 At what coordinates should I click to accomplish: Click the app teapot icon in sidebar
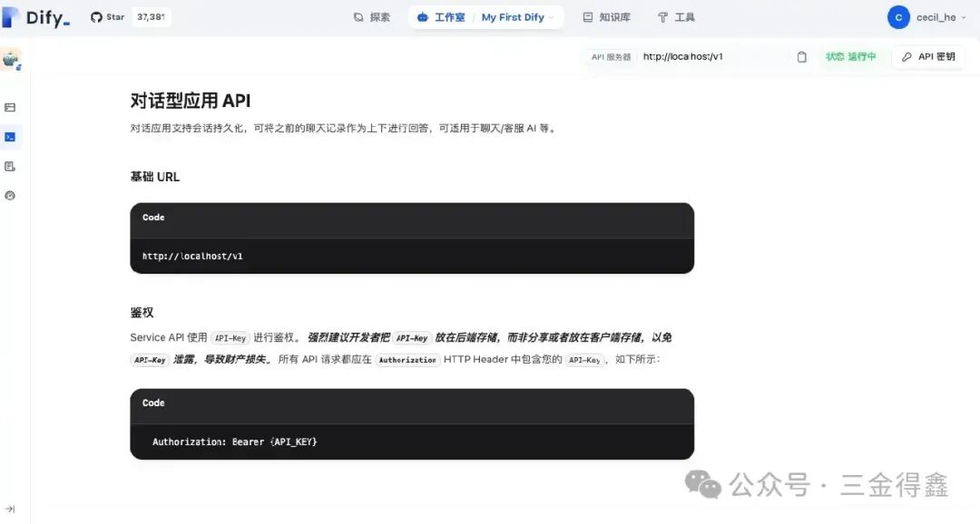click(11, 59)
